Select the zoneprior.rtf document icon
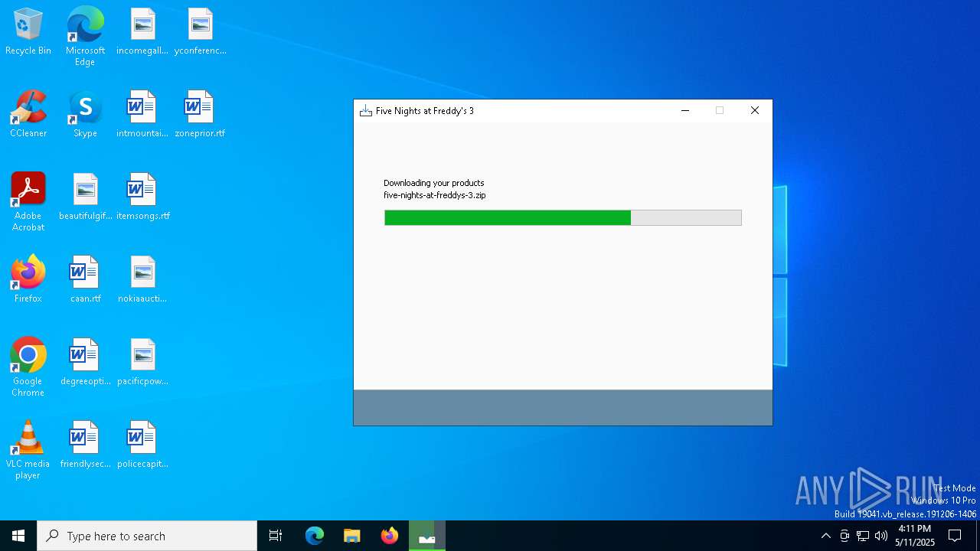Viewport: 980px width, 551px height. point(200,115)
